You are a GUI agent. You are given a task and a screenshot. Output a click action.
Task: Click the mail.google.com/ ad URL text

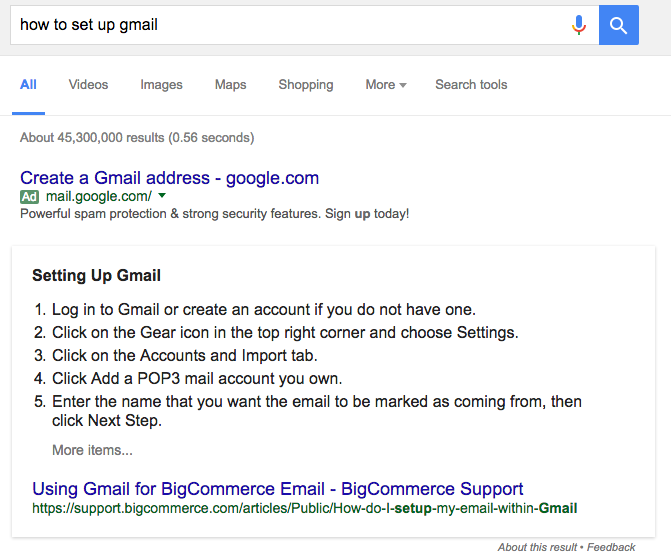pyautogui.click(x=98, y=196)
